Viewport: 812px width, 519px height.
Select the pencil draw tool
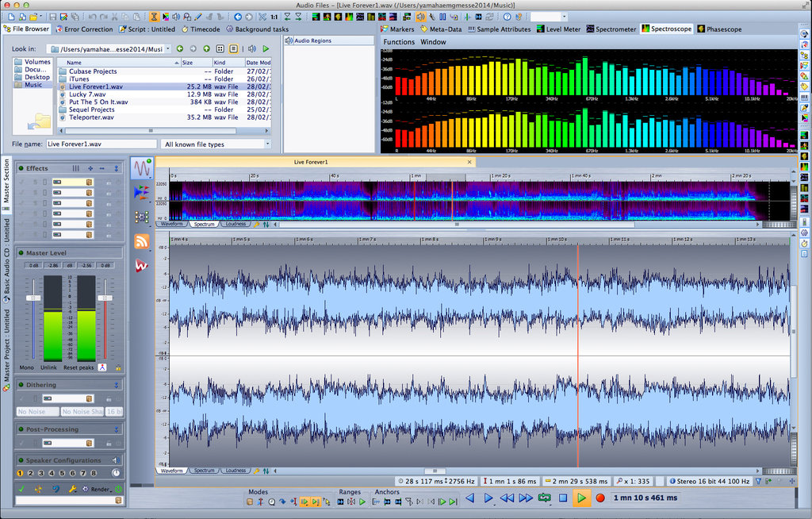198,17
